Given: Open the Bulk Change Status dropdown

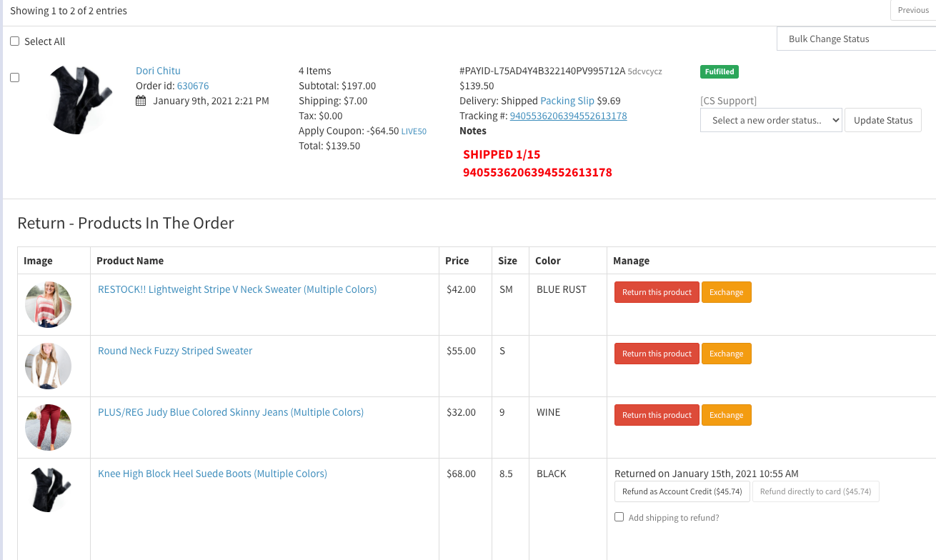Looking at the screenshot, I should click(x=856, y=39).
